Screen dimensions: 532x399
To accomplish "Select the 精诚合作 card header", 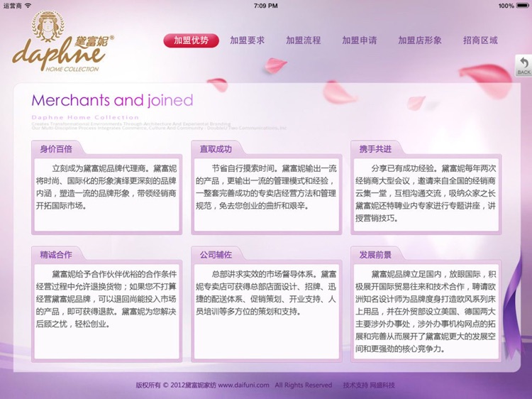I will point(56,254).
